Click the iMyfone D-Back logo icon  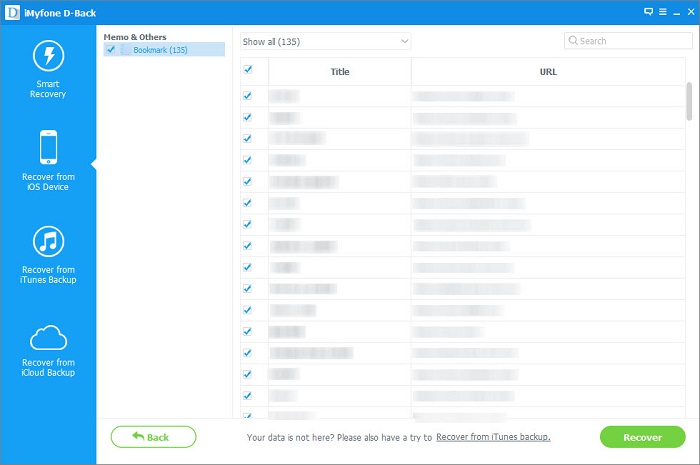12,12
